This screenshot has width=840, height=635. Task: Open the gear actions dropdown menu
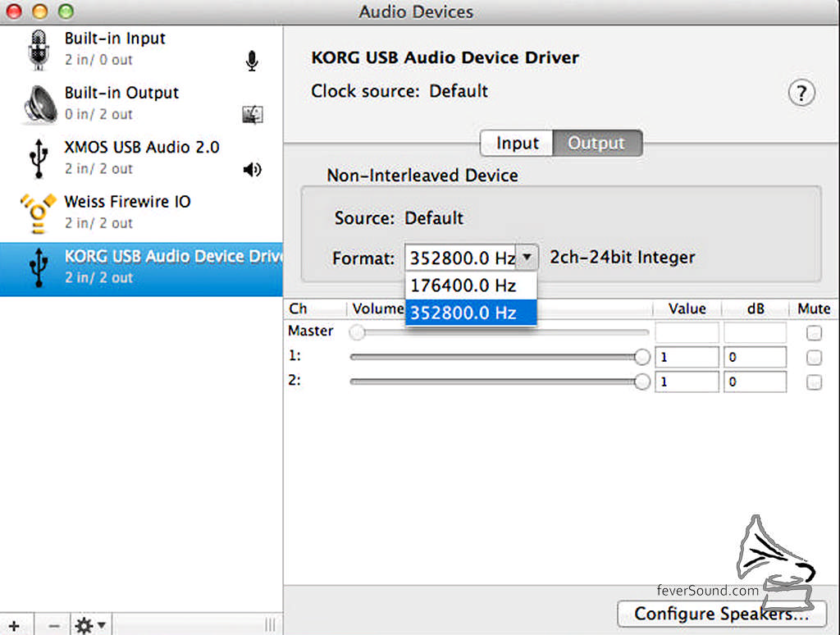(90, 625)
